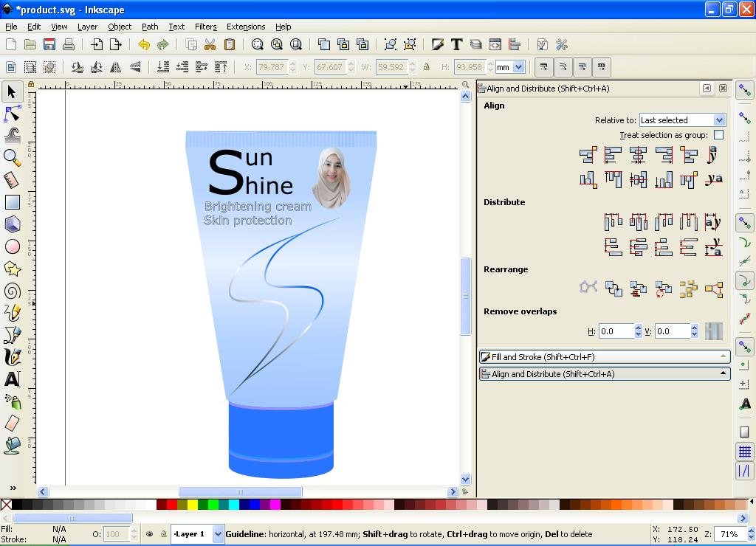
Task: Toggle snapping on the right snap bar
Action: point(745,89)
